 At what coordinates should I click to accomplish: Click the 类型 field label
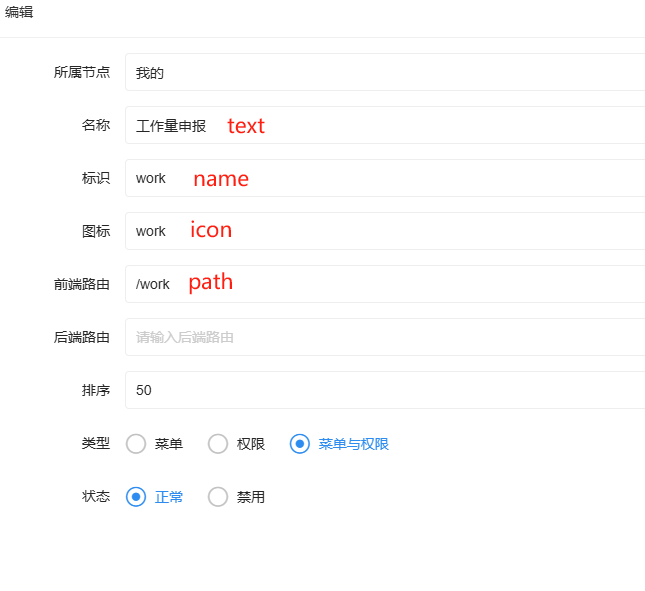(x=96, y=443)
